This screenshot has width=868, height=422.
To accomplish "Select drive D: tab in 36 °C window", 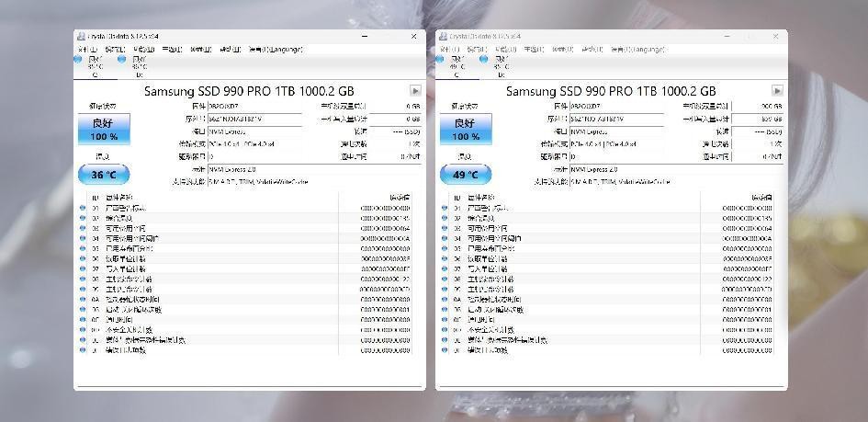I will click(139, 66).
